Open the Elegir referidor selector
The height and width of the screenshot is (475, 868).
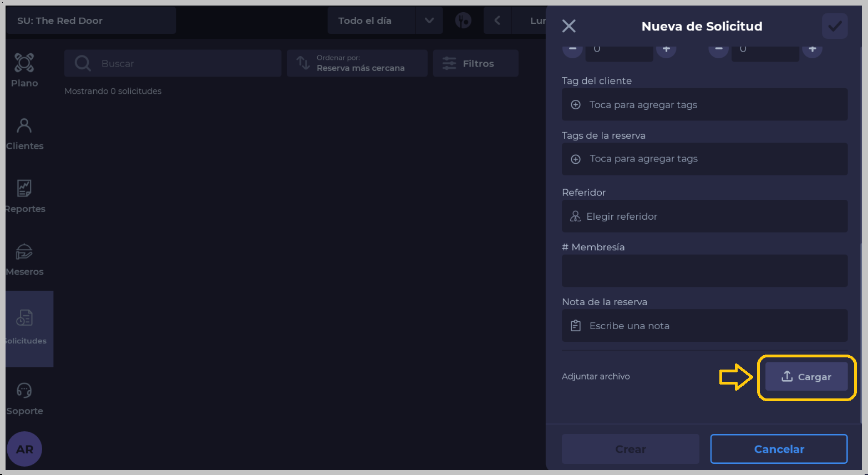[x=704, y=216]
